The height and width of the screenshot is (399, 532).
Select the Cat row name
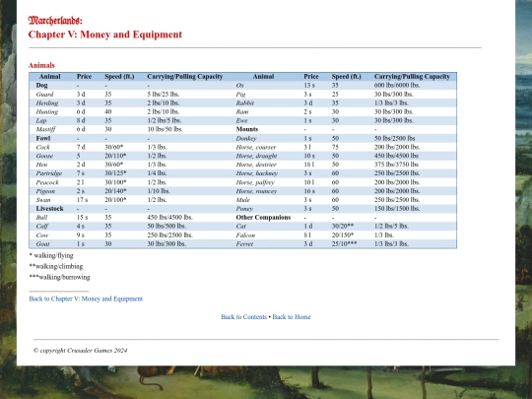point(241,227)
